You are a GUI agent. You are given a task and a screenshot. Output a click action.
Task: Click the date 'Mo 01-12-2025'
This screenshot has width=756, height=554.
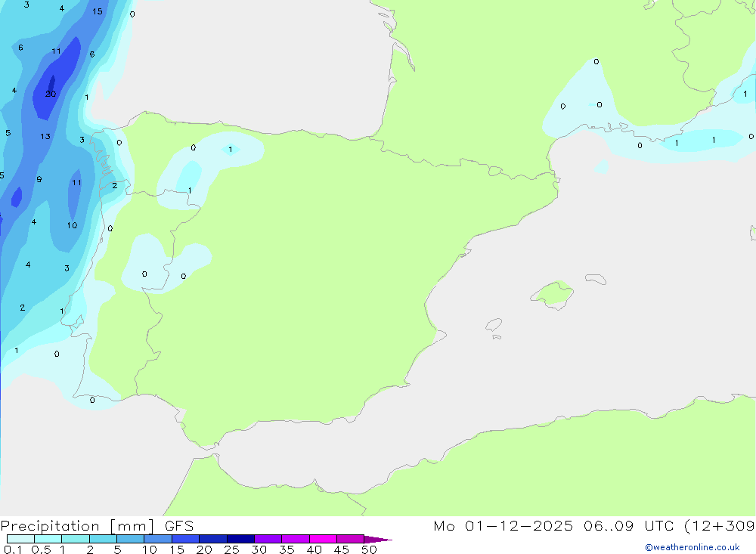coord(503,526)
